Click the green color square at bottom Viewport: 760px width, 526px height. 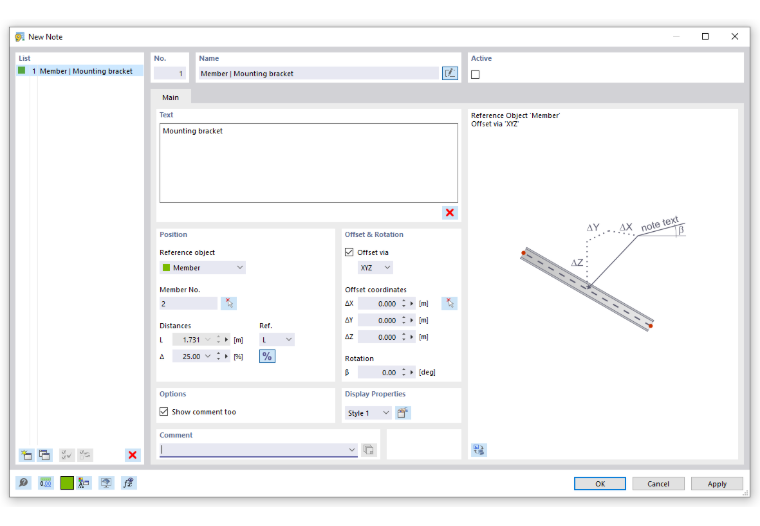(67, 483)
